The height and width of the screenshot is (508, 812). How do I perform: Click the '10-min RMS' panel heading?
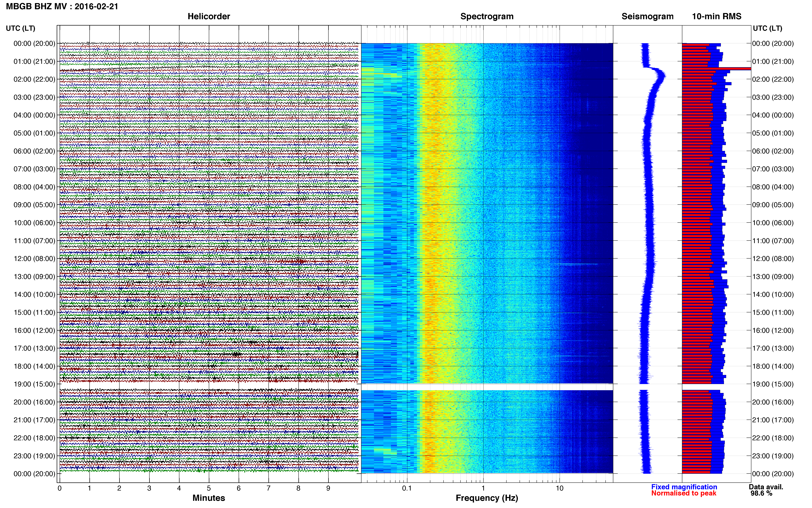pos(717,16)
